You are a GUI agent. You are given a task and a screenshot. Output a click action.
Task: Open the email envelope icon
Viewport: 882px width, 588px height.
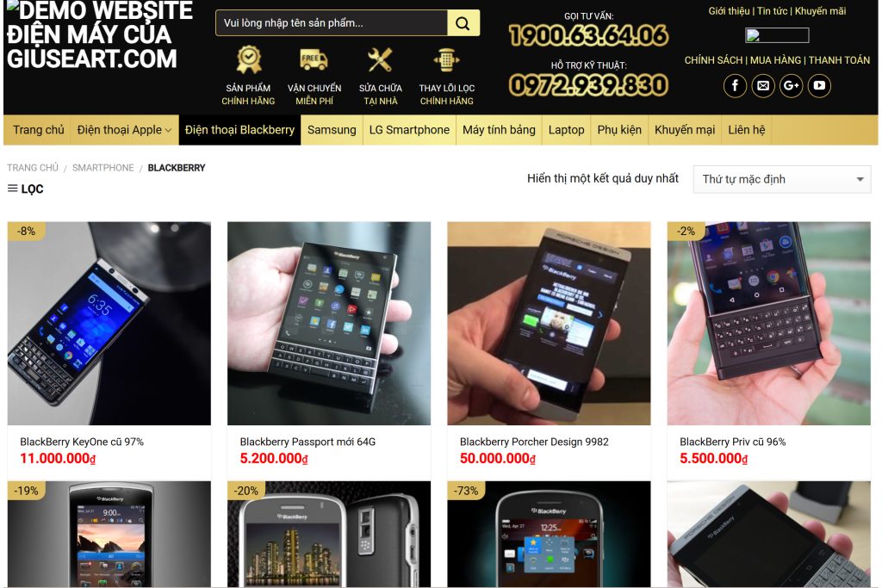pos(763,86)
